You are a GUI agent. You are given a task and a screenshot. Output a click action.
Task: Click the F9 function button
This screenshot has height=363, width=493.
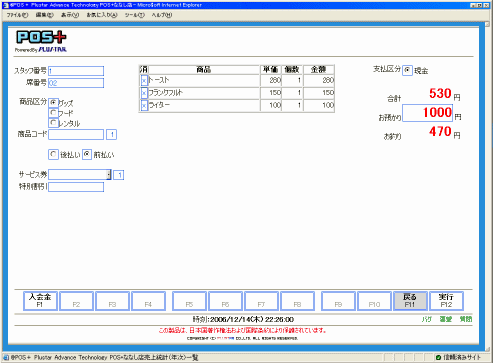tap(338, 301)
